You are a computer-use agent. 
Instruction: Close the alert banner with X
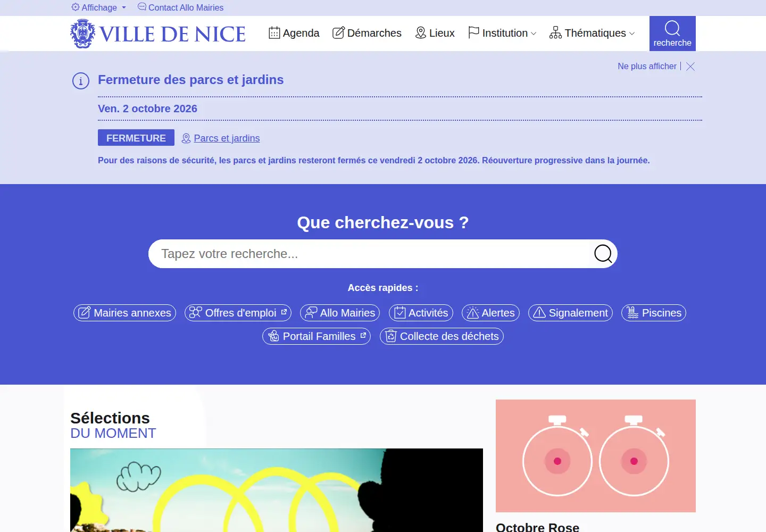tap(690, 66)
